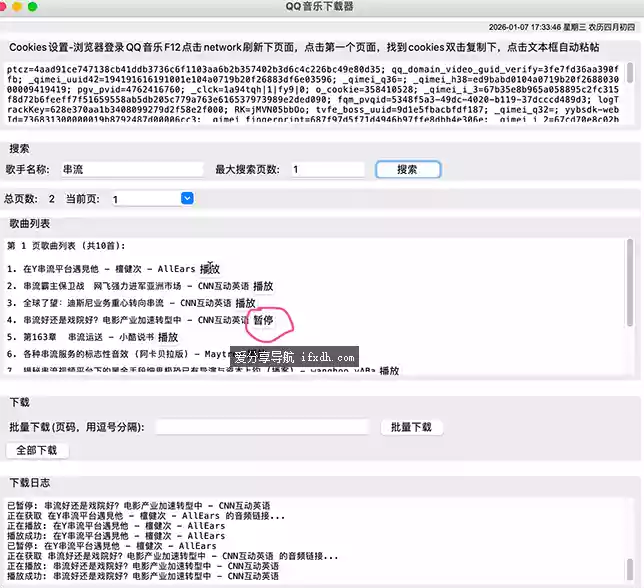Screen dimensions: 644x588
Task: Click the 全部下载 download all button
Action: click(37, 450)
